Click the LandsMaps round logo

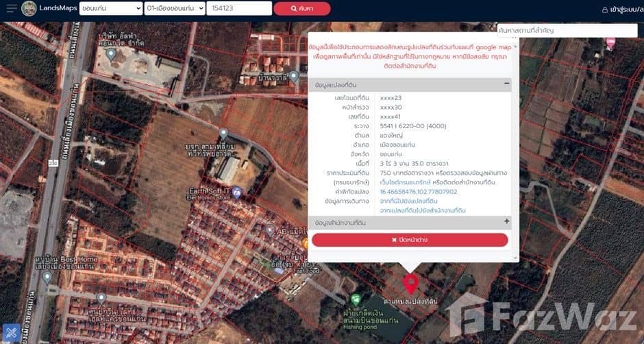(29, 9)
